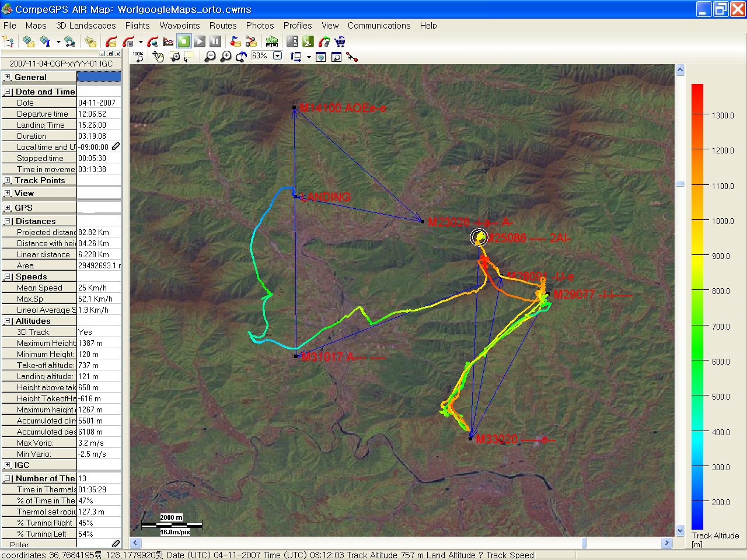Viewport: 747px width, 560px height.
Task: Click the green stop button
Action: 184,41
